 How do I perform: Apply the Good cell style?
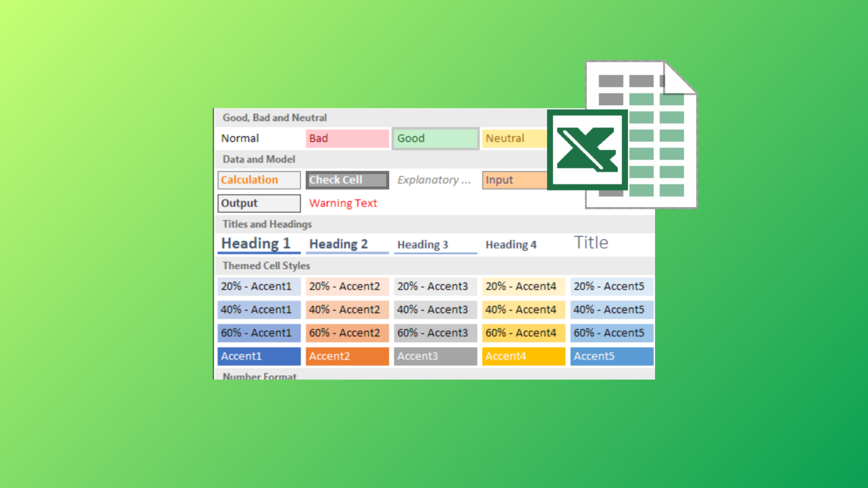(x=435, y=138)
